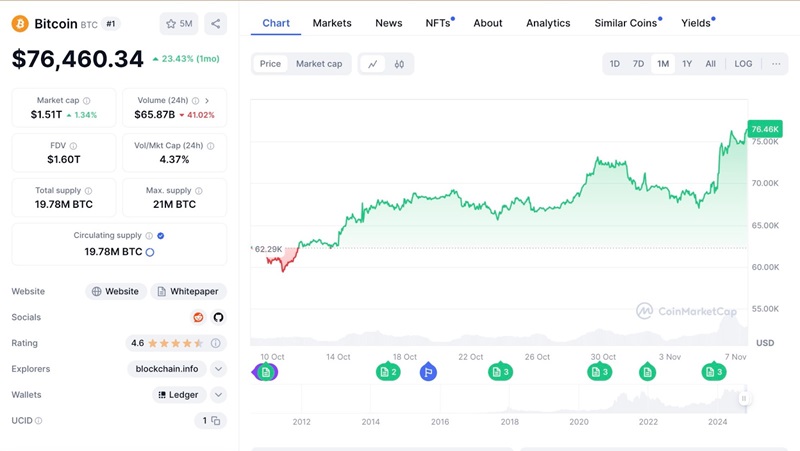The height and width of the screenshot is (451, 800).
Task: Set chart range to All
Action: click(710, 64)
